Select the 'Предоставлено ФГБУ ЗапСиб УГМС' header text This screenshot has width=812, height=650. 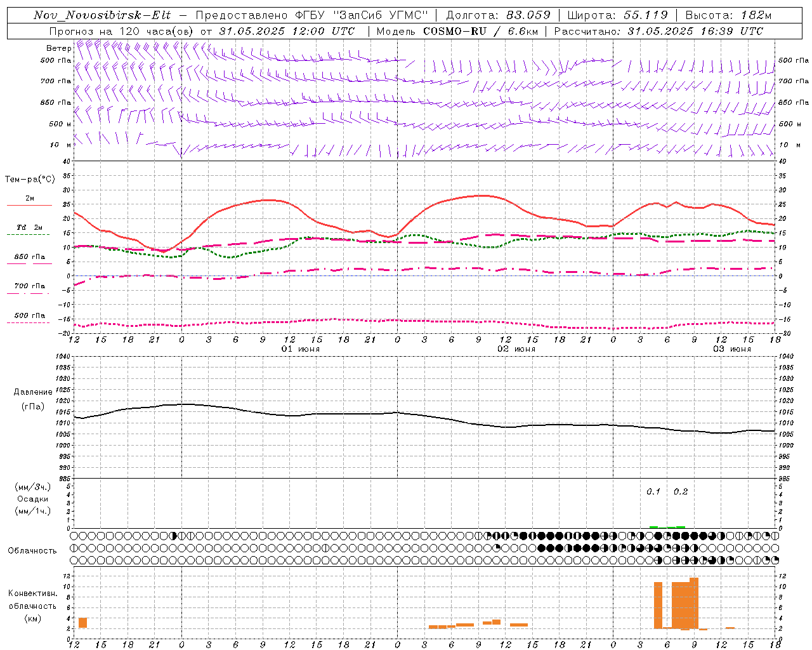tap(311, 15)
